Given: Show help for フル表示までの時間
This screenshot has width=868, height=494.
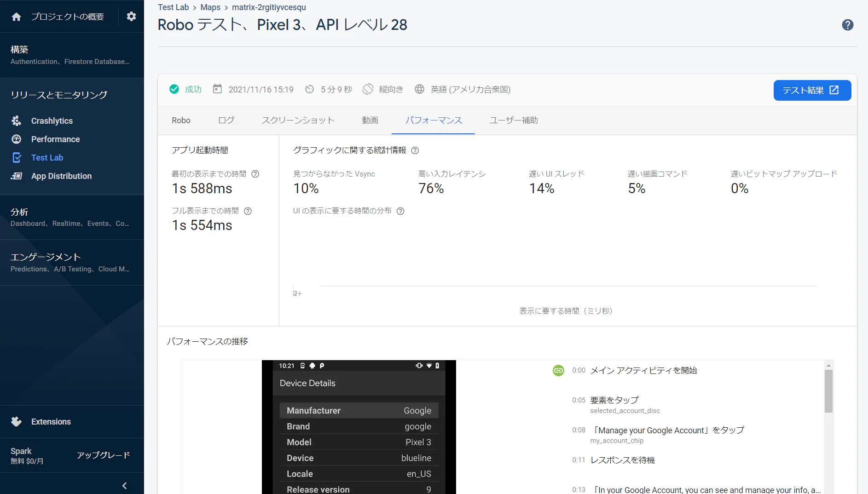Looking at the screenshot, I should (248, 211).
